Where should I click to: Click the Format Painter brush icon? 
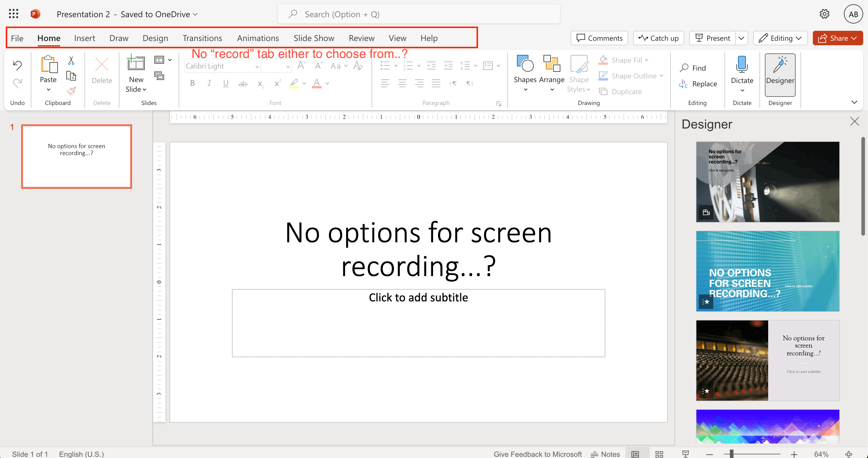[x=71, y=91]
